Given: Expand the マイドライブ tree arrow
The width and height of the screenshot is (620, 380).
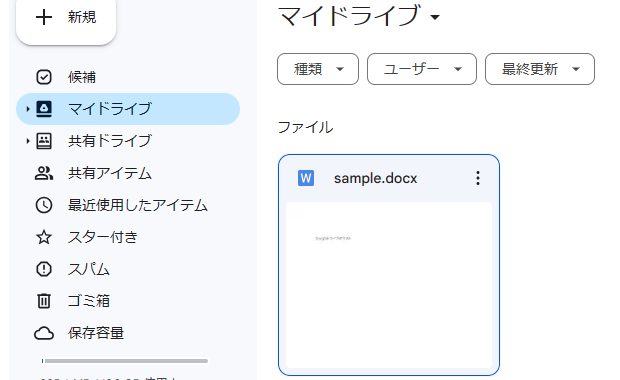Looking at the screenshot, I should click(27, 109).
